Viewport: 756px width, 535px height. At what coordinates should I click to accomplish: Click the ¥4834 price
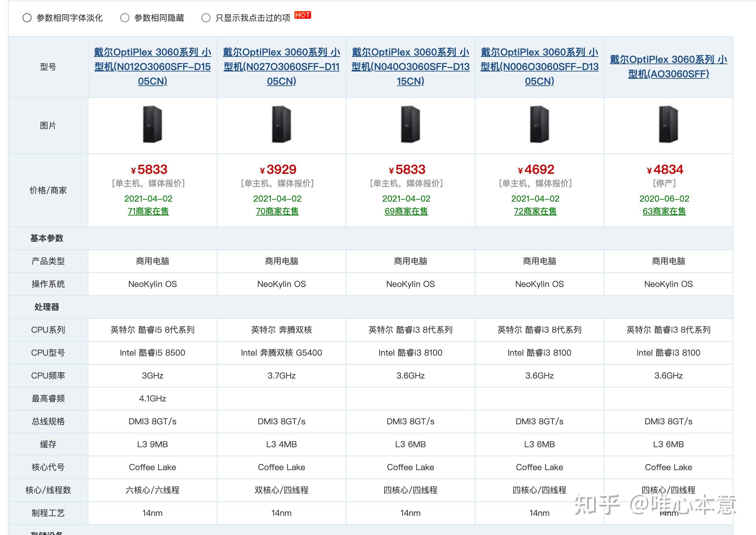pos(665,170)
